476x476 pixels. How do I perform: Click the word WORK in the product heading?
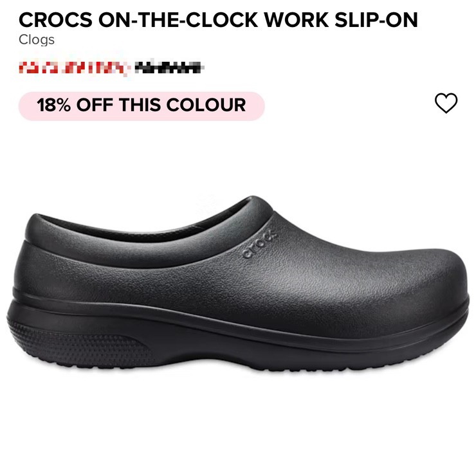pyautogui.click(x=297, y=20)
